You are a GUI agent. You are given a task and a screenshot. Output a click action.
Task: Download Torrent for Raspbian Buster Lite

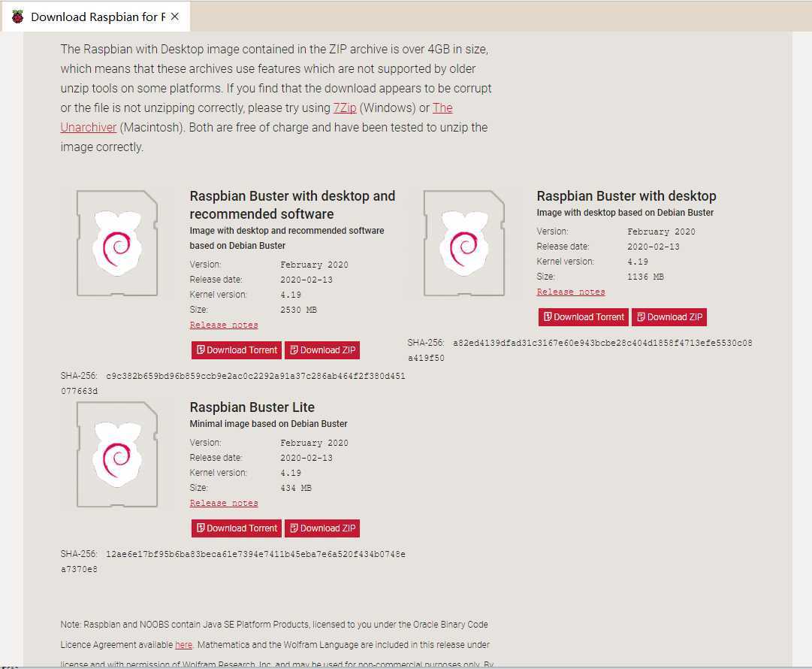click(236, 528)
